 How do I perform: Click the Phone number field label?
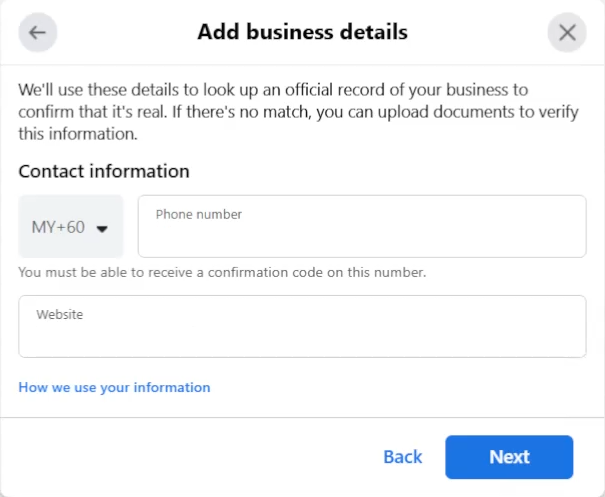click(199, 214)
